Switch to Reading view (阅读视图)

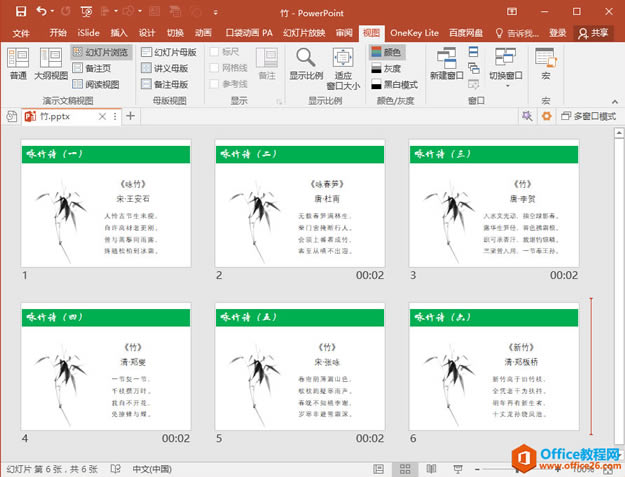coord(96,84)
